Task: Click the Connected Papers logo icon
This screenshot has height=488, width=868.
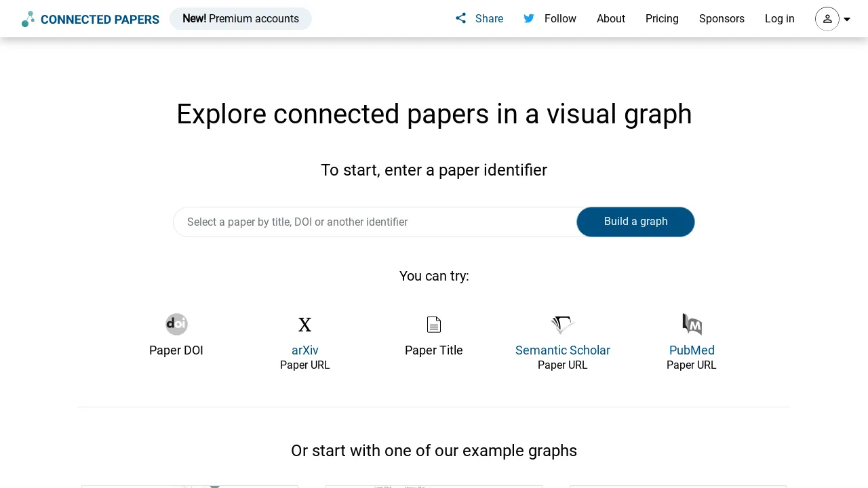Action: click(x=28, y=18)
